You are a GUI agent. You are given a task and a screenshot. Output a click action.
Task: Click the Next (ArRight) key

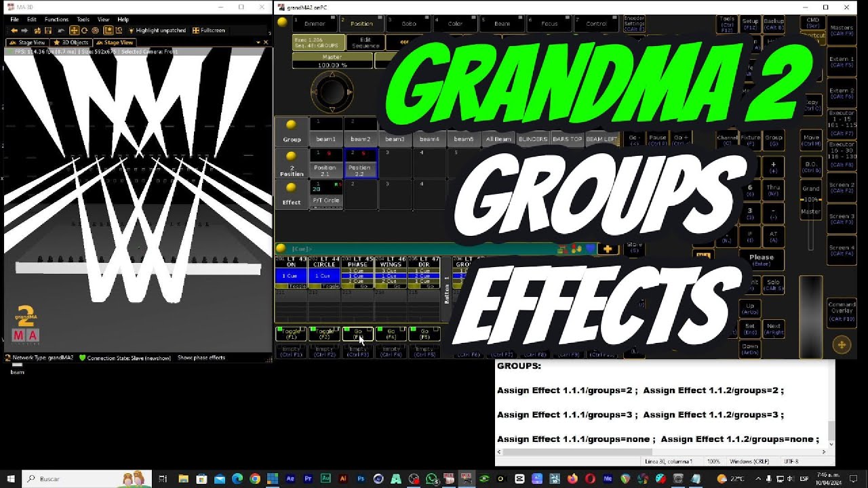[774, 328]
